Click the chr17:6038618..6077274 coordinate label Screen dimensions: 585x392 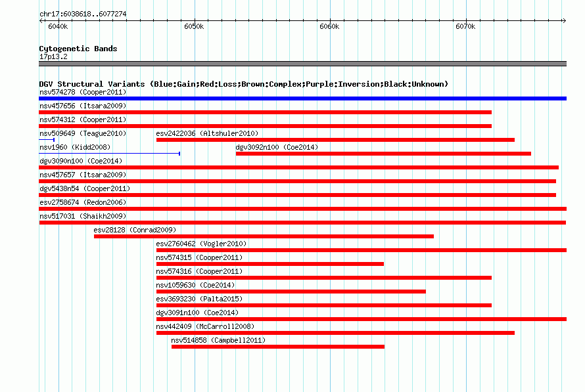point(83,14)
